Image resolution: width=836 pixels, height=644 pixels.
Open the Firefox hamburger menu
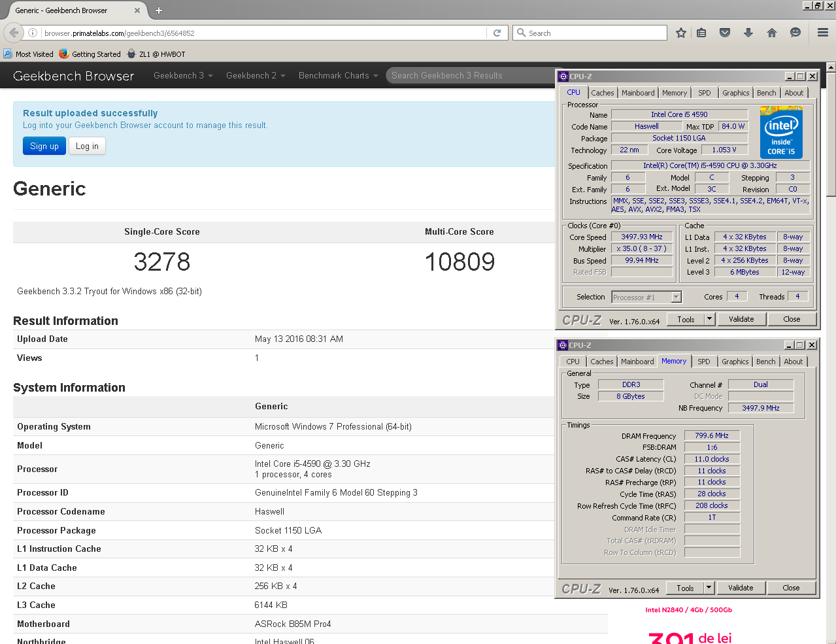pos(823,33)
